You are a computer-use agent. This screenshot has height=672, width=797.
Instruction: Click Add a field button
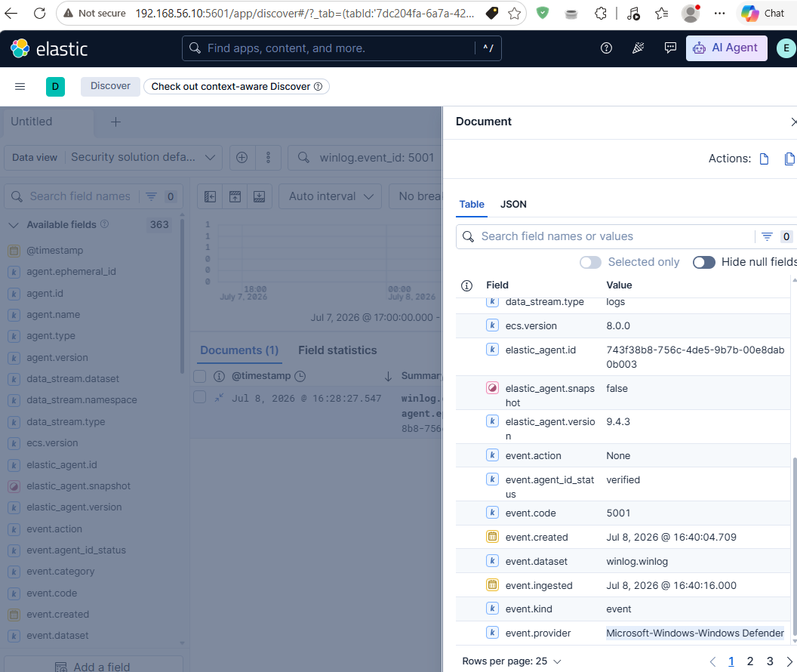(x=94, y=667)
